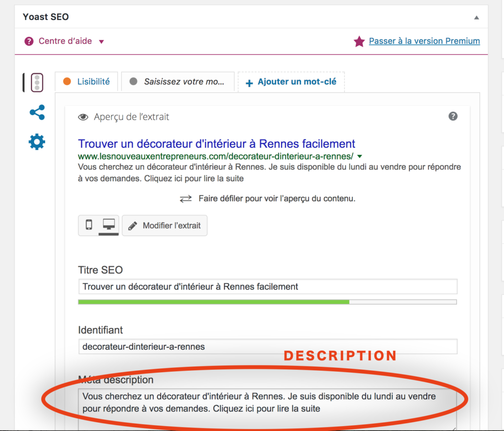Click the eye icon beside Aperçu de l'extrait
Image resolution: width=504 pixels, height=431 pixels.
[x=83, y=117]
